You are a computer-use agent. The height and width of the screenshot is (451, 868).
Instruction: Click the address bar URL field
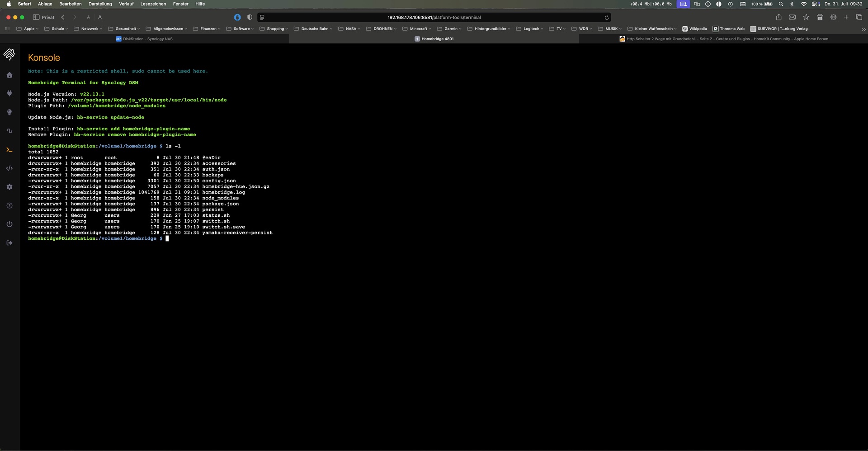click(434, 18)
